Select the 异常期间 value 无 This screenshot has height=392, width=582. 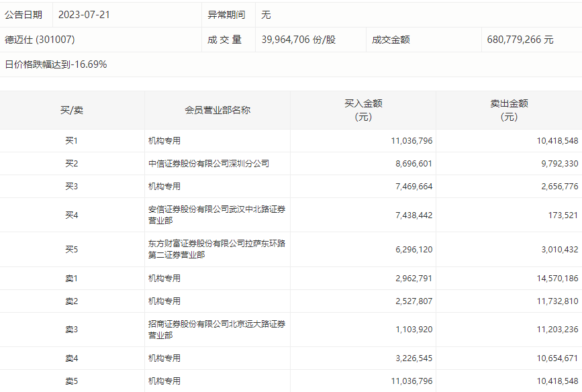pyautogui.click(x=266, y=15)
